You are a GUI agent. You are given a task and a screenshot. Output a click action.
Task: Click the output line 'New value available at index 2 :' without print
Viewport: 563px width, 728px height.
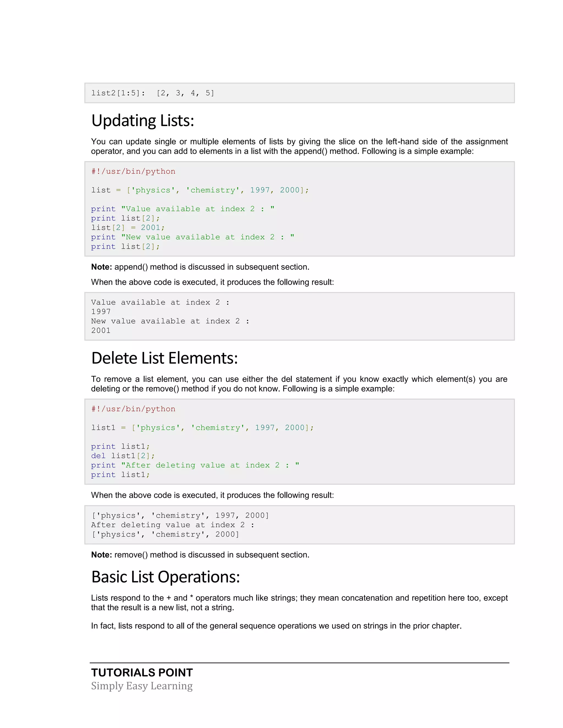click(170, 321)
